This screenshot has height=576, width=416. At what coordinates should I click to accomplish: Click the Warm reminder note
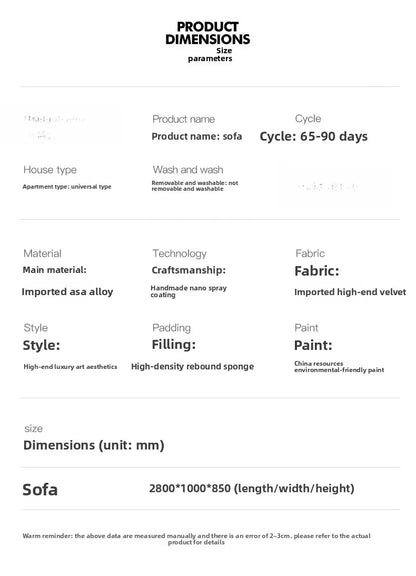pos(196,539)
